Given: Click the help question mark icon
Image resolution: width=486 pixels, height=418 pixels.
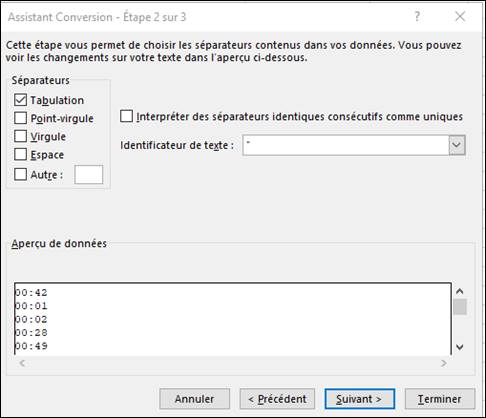Looking at the screenshot, I should (417, 16).
